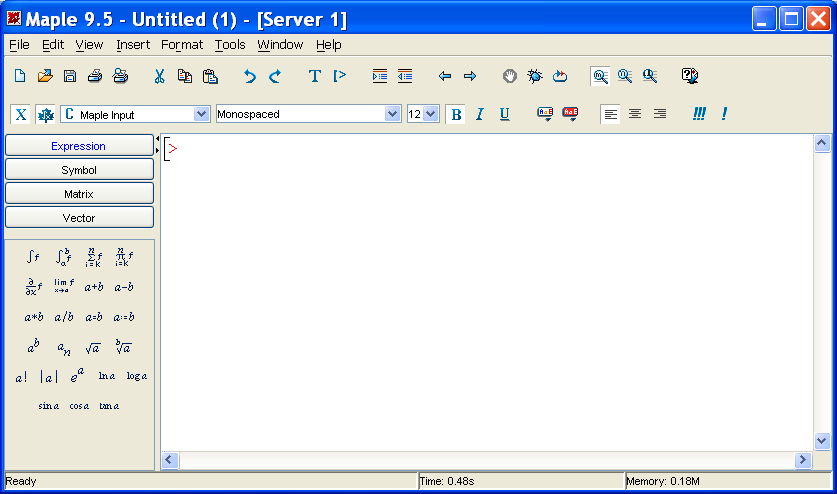This screenshot has height=494, width=837.
Task: Open print preview icon
Action: tap(120, 76)
